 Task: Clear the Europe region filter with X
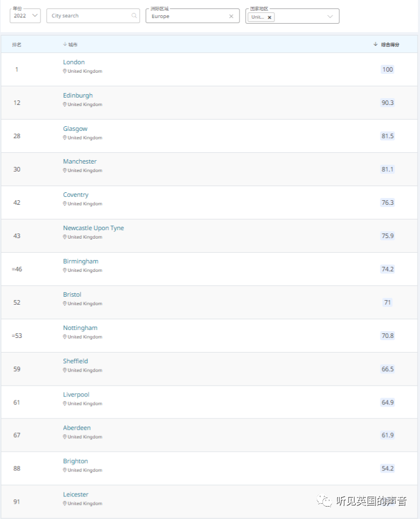click(231, 16)
